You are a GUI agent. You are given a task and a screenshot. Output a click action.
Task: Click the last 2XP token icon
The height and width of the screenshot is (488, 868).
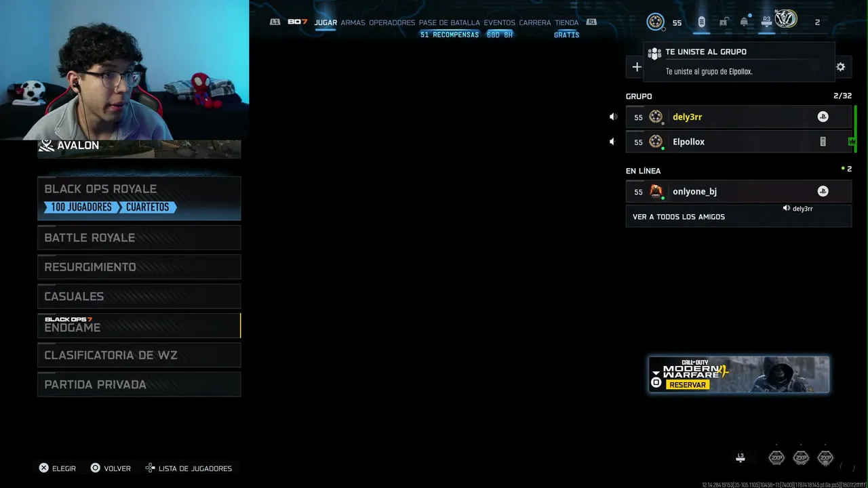pyautogui.click(x=825, y=458)
